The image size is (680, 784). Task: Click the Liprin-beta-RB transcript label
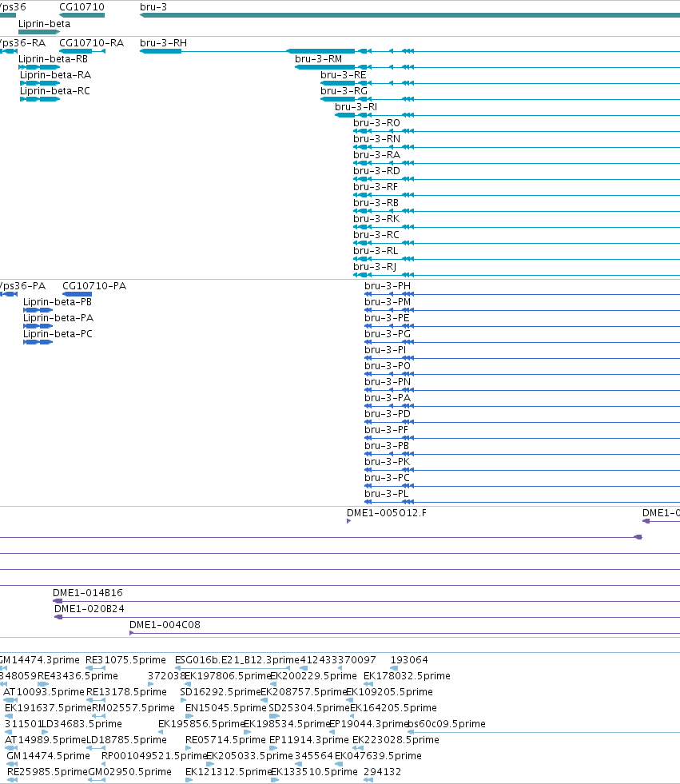tap(53, 59)
